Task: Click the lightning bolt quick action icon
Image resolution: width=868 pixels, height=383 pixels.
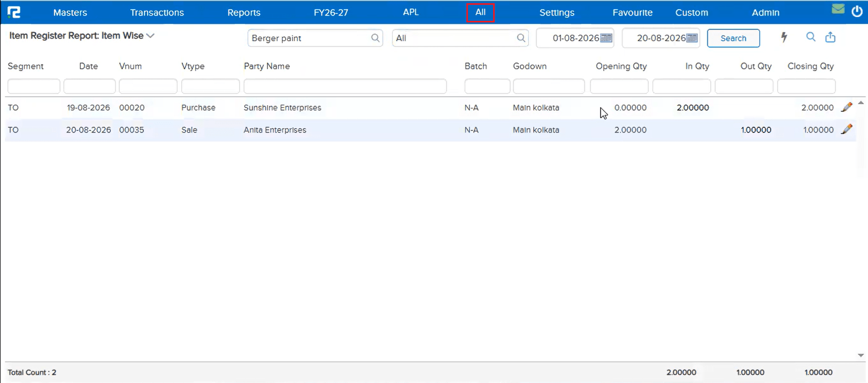Action: click(x=784, y=37)
